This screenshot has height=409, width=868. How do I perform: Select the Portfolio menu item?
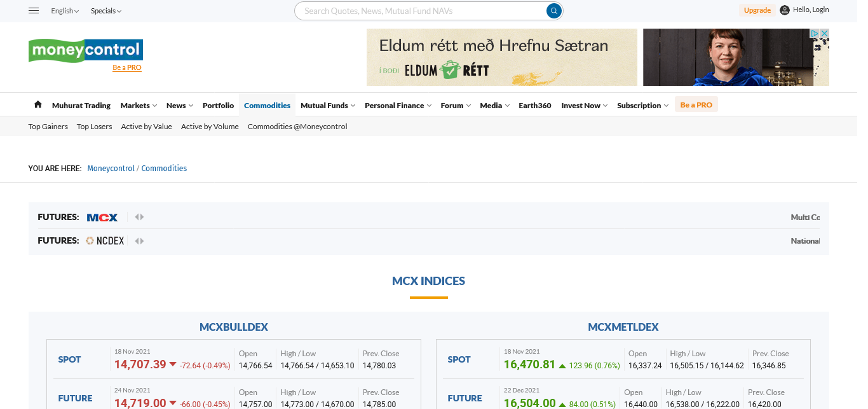218,106
